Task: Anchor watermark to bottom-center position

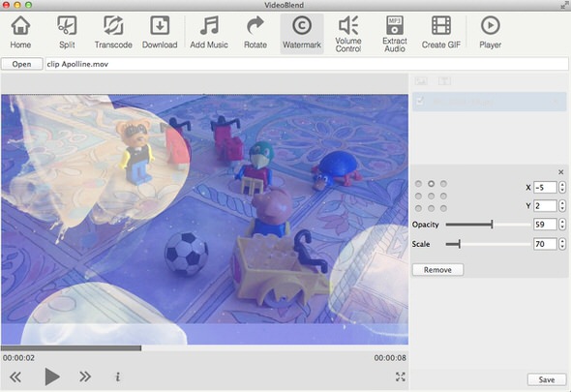Action: click(x=432, y=208)
